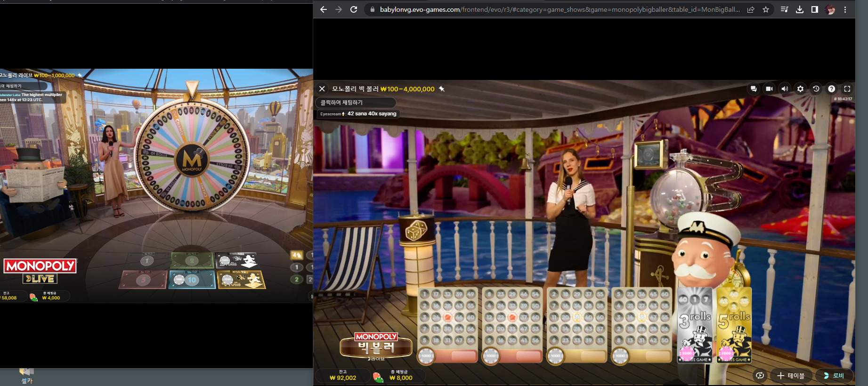Click the green 2 result badge in Monopoly Live
Image resolution: width=868 pixels, height=386 pixels.
tap(297, 279)
